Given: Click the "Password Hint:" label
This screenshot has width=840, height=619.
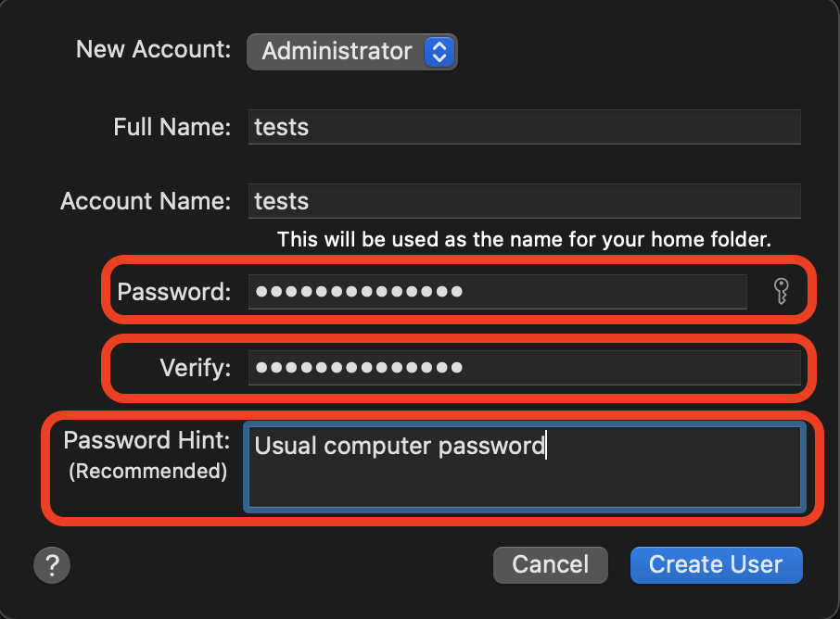Looking at the screenshot, I should pyautogui.click(x=146, y=440).
